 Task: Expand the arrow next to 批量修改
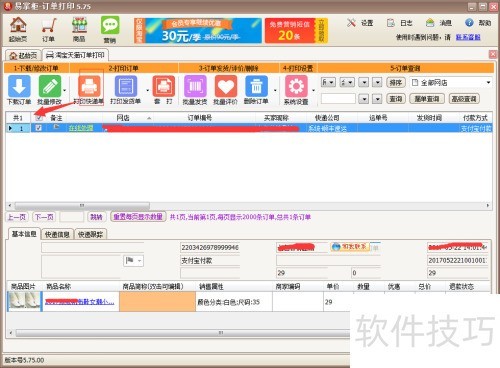[64, 90]
